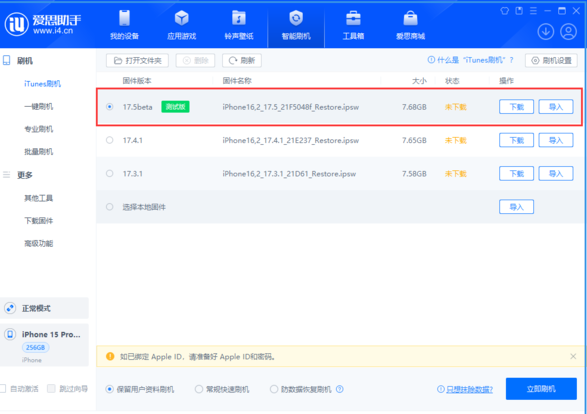
Task: Select 批量刷机 batch flash
Action: [39, 152]
